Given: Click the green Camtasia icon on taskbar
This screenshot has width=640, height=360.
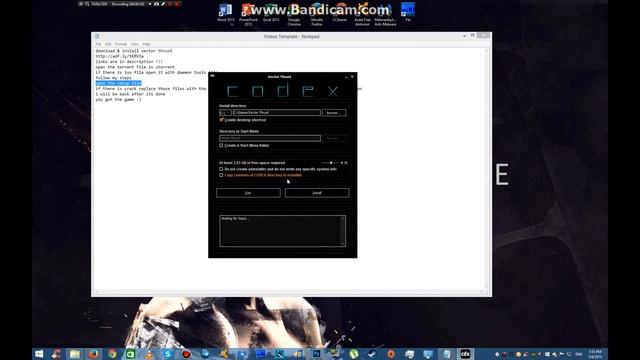Looking at the screenshot, I should click(x=131, y=354).
